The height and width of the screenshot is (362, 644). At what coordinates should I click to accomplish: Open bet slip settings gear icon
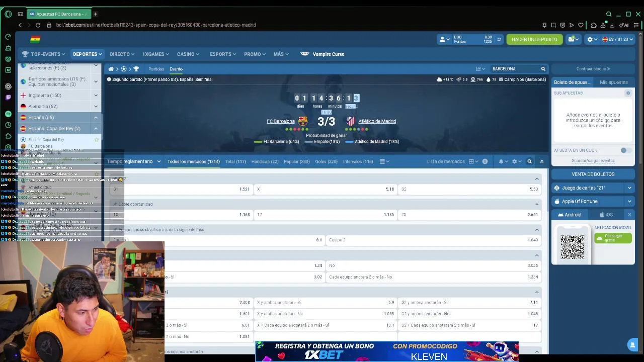[628, 93]
